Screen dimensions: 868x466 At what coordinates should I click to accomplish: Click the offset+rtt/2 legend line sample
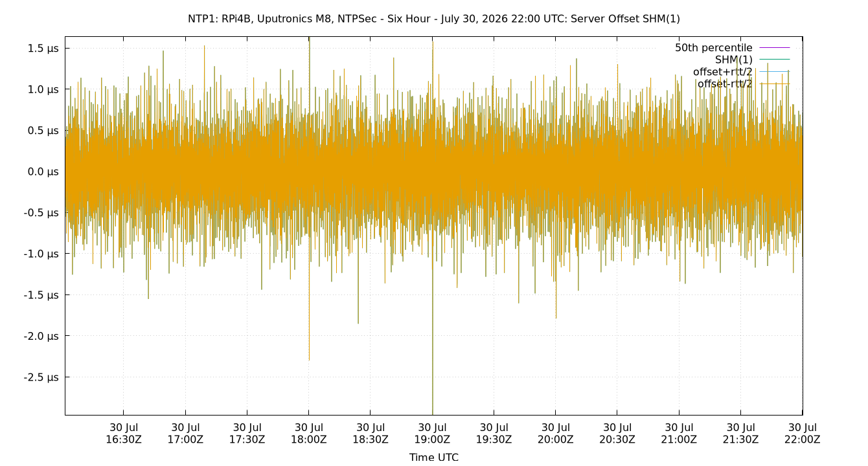774,72
